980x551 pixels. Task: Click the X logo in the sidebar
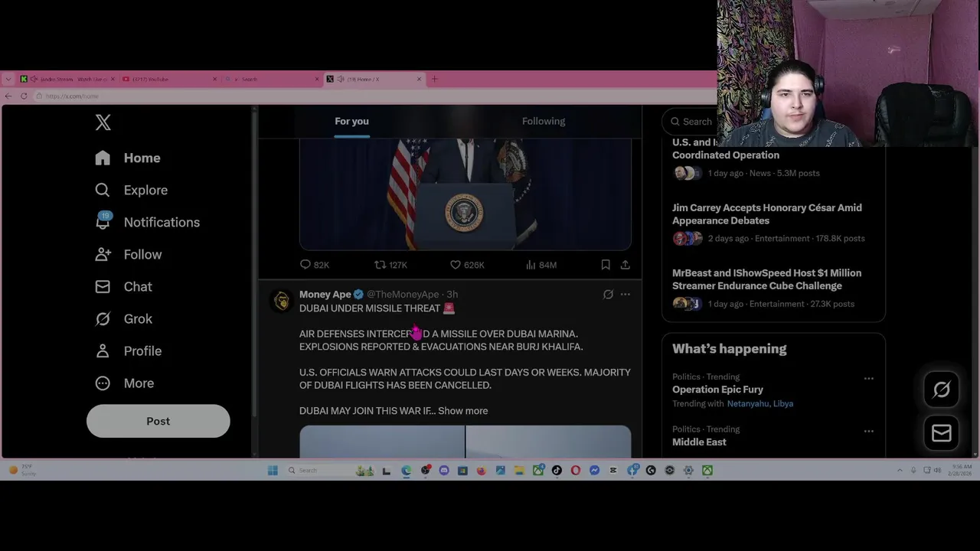[x=103, y=122]
